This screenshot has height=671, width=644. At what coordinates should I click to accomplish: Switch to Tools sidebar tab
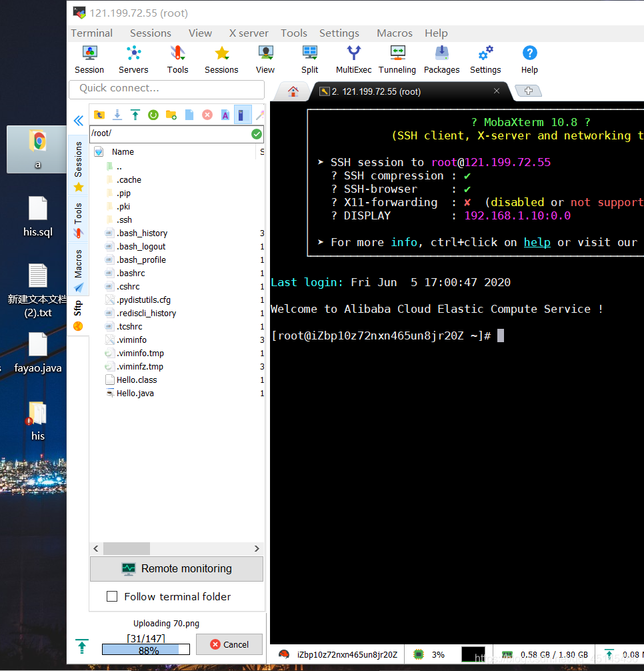pos(78,219)
